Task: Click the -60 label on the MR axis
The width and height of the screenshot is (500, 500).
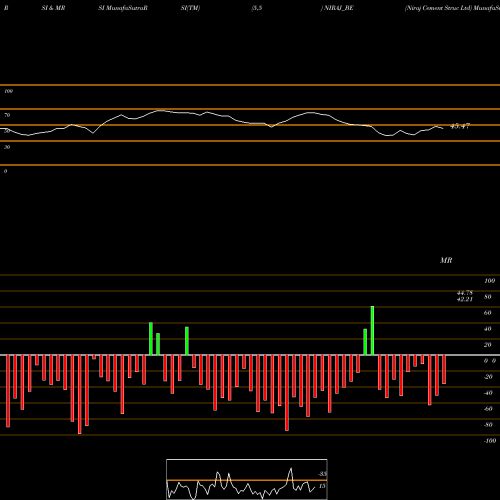Action: (x=488, y=409)
